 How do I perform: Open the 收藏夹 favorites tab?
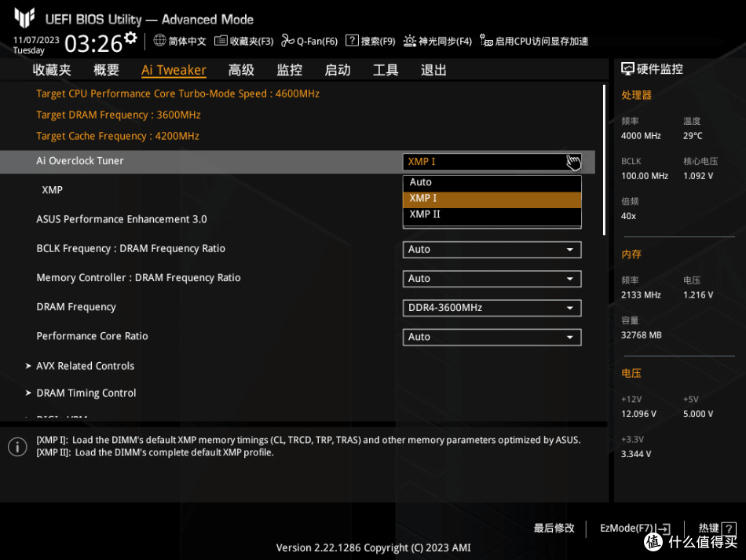(x=52, y=71)
